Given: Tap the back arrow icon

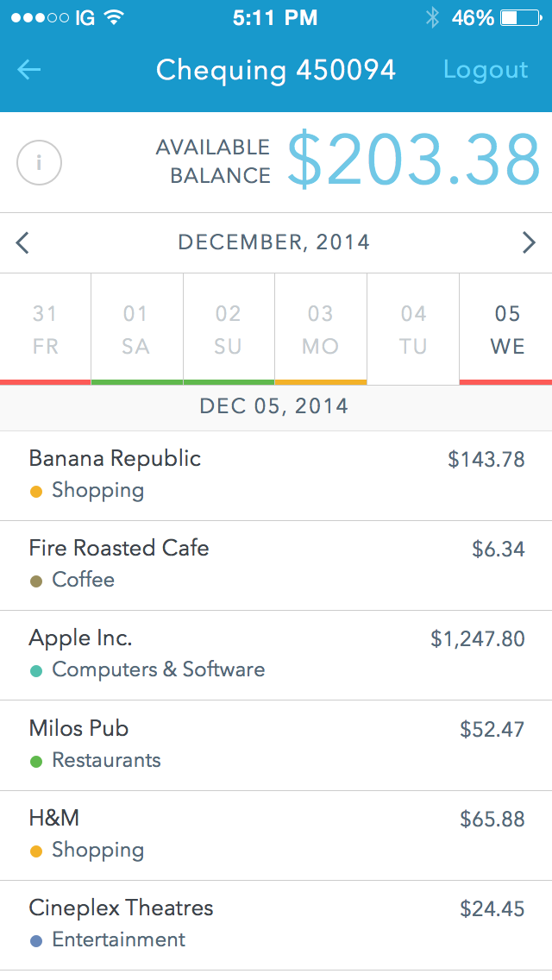Looking at the screenshot, I should pos(29,71).
